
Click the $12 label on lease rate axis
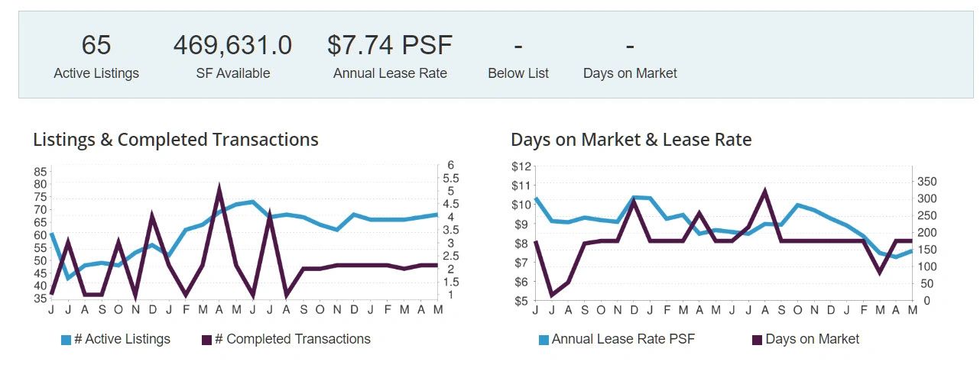click(x=521, y=166)
